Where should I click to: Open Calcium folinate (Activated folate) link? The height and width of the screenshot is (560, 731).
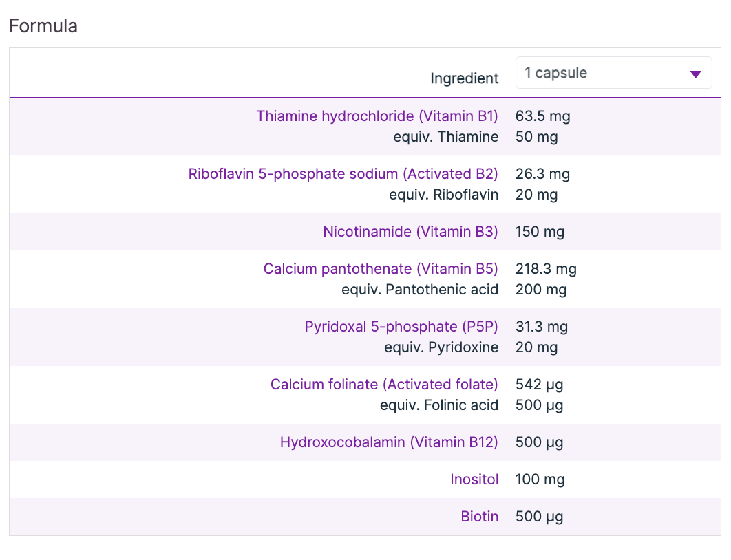point(384,385)
